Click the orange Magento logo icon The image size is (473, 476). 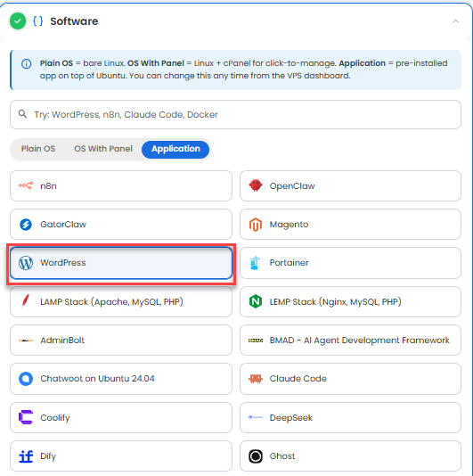(x=256, y=225)
